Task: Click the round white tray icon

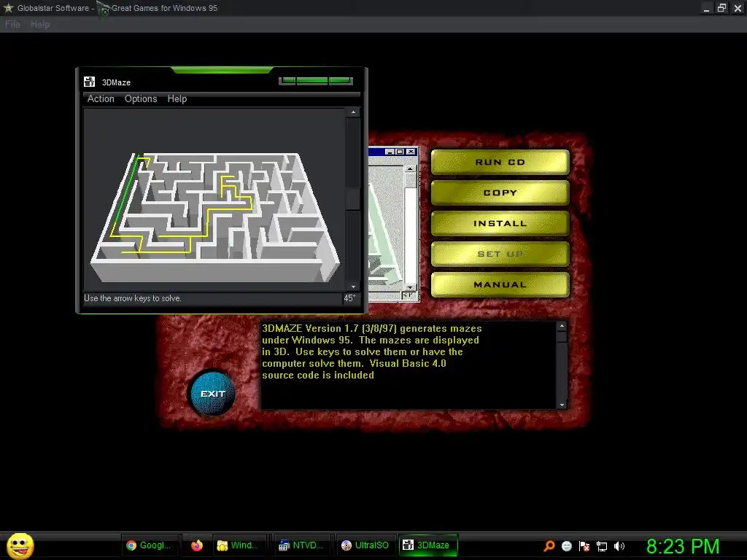Action: [566, 545]
